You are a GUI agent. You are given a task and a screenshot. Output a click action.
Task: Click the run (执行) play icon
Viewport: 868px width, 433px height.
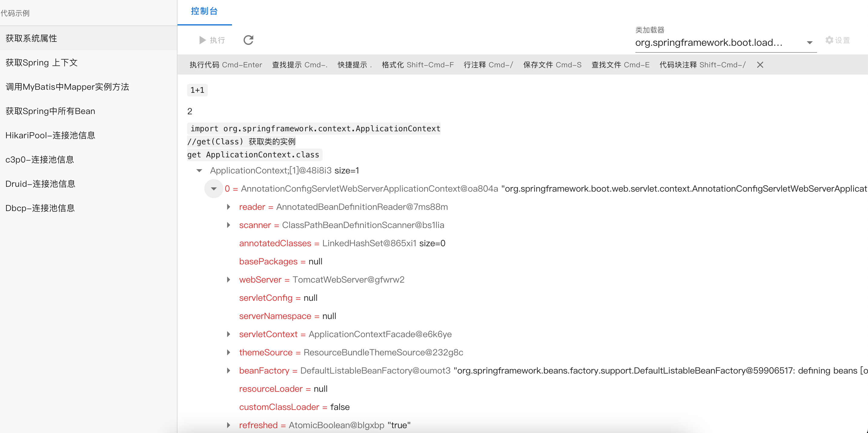pyautogui.click(x=203, y=40)
